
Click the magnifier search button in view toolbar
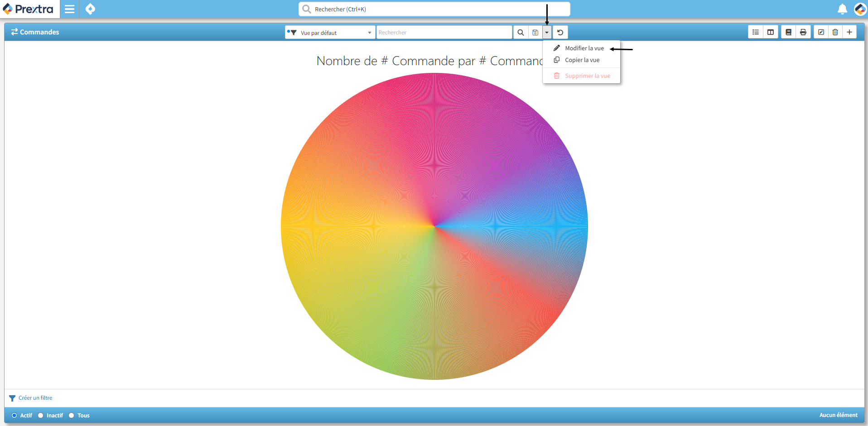[521, 33]
